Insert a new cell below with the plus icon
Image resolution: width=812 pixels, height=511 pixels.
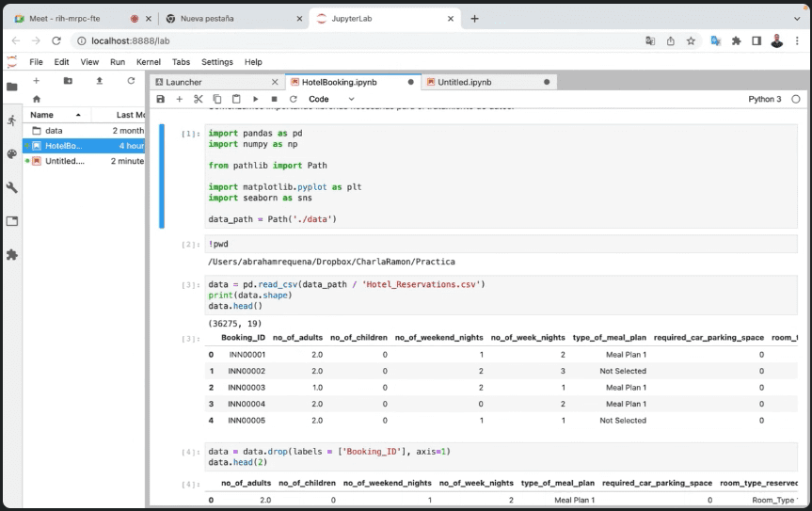pos(179,99)
